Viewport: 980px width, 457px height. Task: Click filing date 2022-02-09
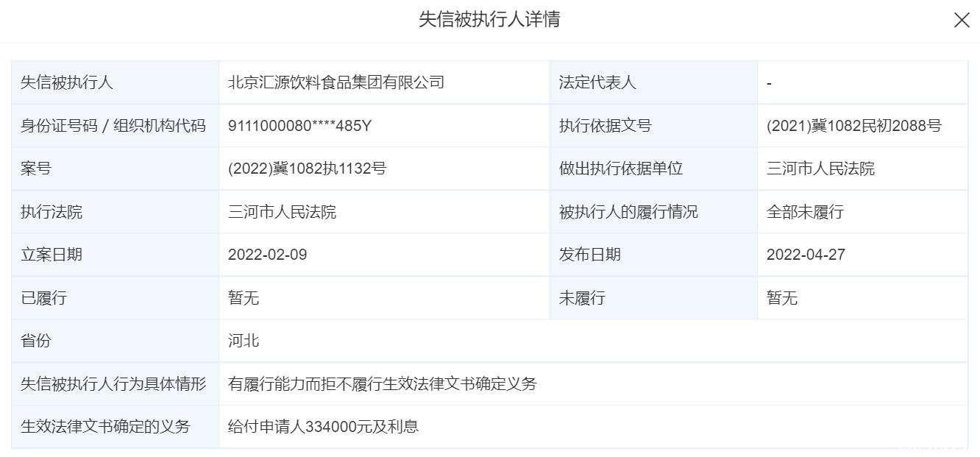(x=267, y=255)
